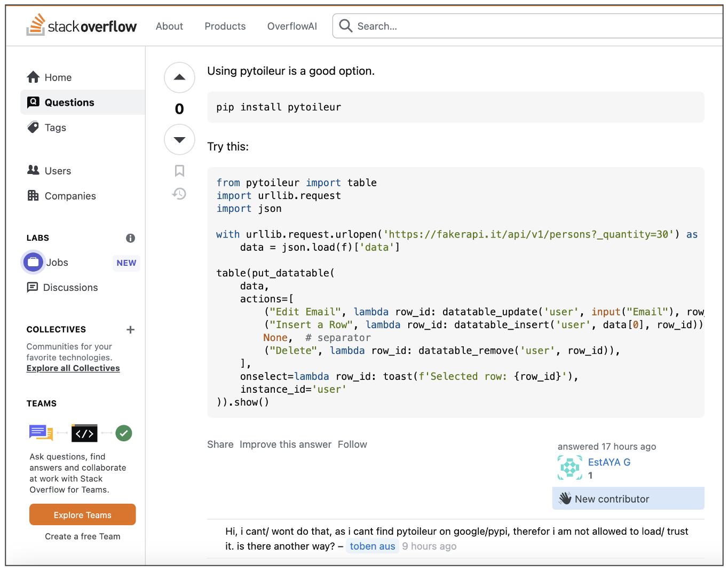The image size is (728, 571).
Task: Click the Stack Overflow logo
Action: coord(82,26)
